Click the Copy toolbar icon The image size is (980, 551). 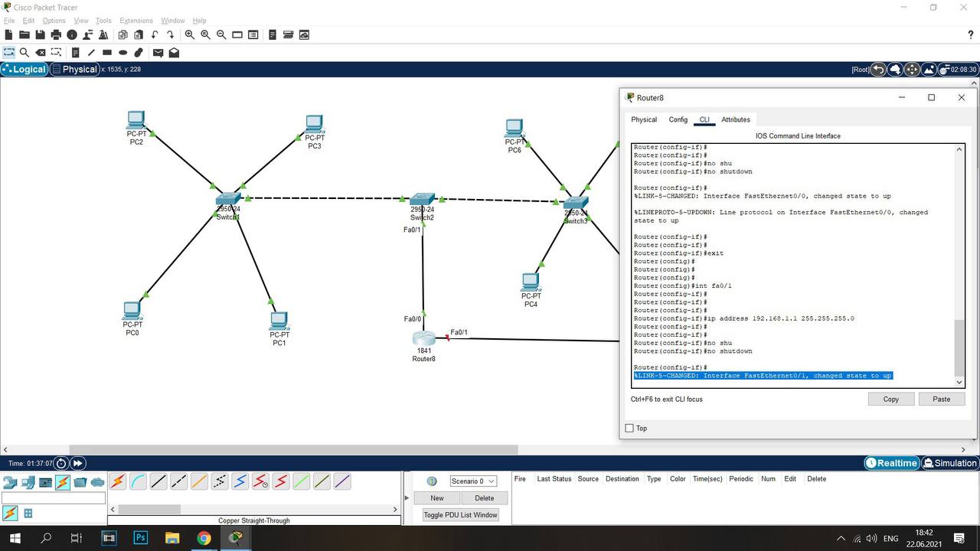122,34
